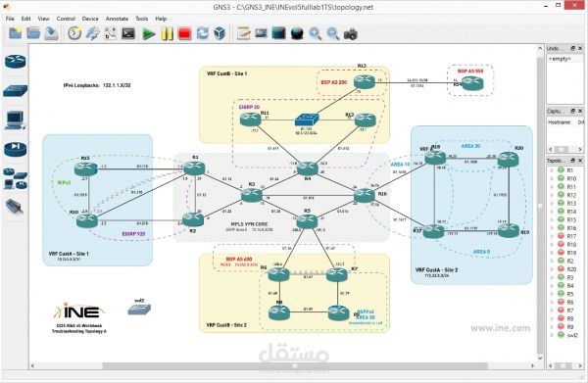Expand R1 in topology summary tree
Screen dimensions: 588x383
pos(552,170)
